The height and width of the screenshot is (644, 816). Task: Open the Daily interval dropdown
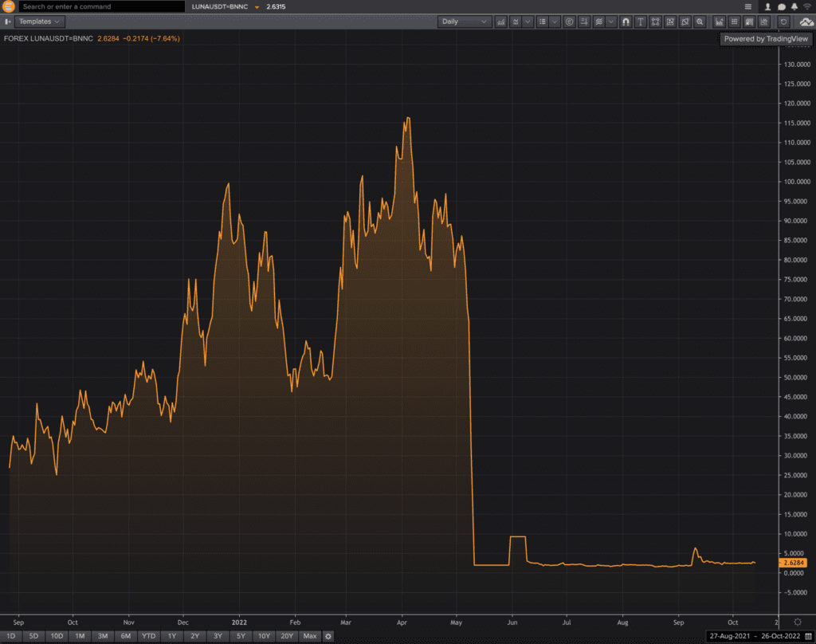pyautogui.click(x=465, y=22)
